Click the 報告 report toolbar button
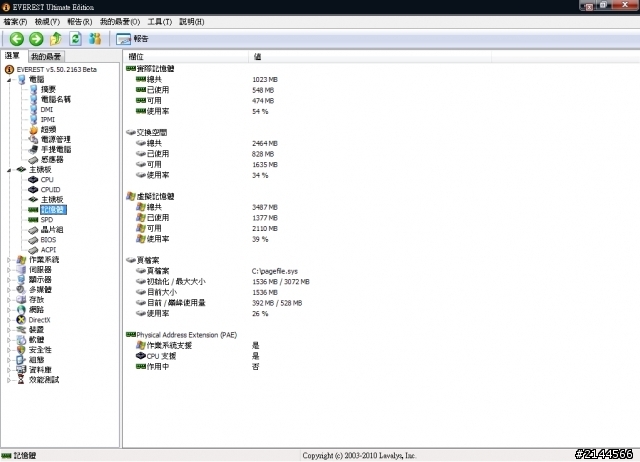 pyautogui.click(x=132, y=39)
